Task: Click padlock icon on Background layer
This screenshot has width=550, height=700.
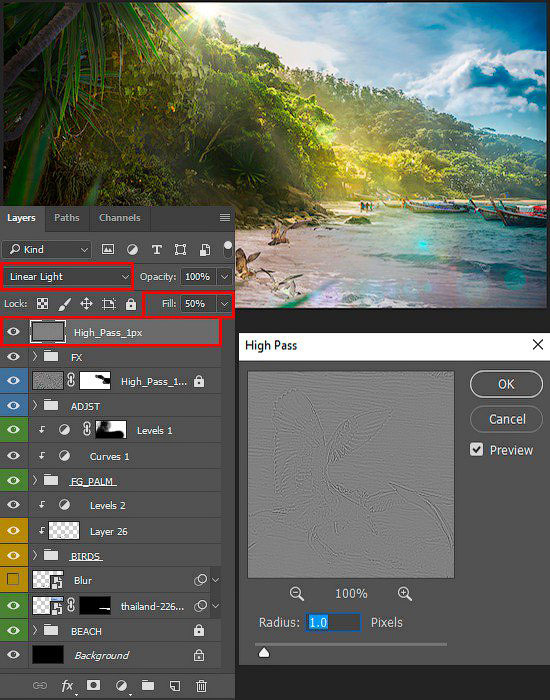Action: point(199,655)
